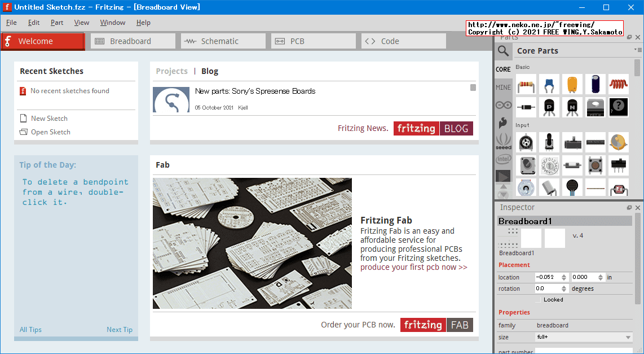The image size is (644, 354).
Task: Open the Part menu
Action: click(x=57, y=23)
